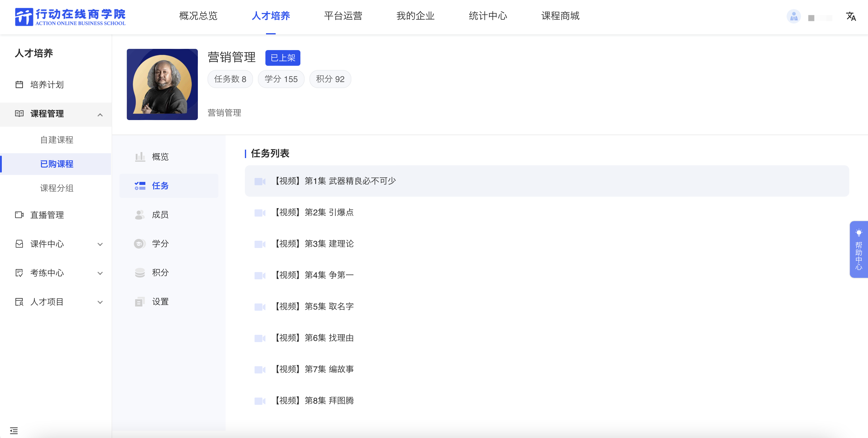Open 统计中心 top tab
The width and height of the screenshot is (868, 438).
pyautogui.click(x=488, y=16)
